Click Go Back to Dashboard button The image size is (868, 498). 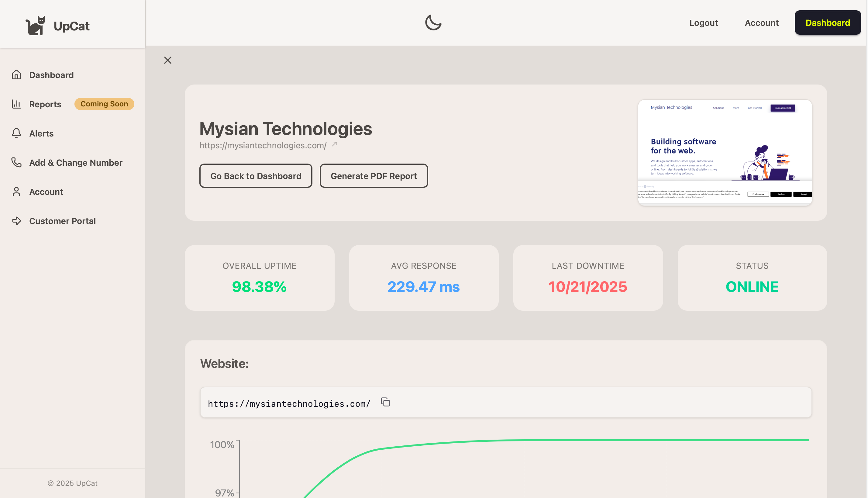coord(256,176)
